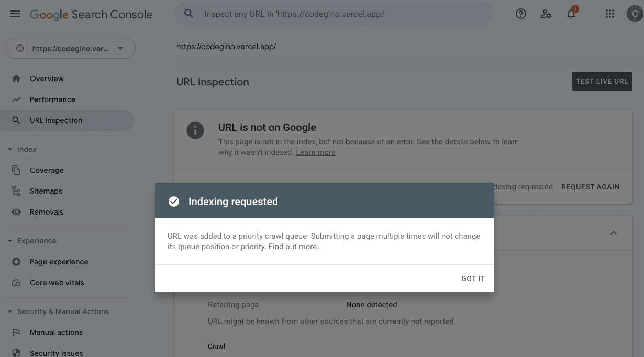
Task: Select the Manual actions flag icon
Action: pyautogui.click(x=16, y=332)
